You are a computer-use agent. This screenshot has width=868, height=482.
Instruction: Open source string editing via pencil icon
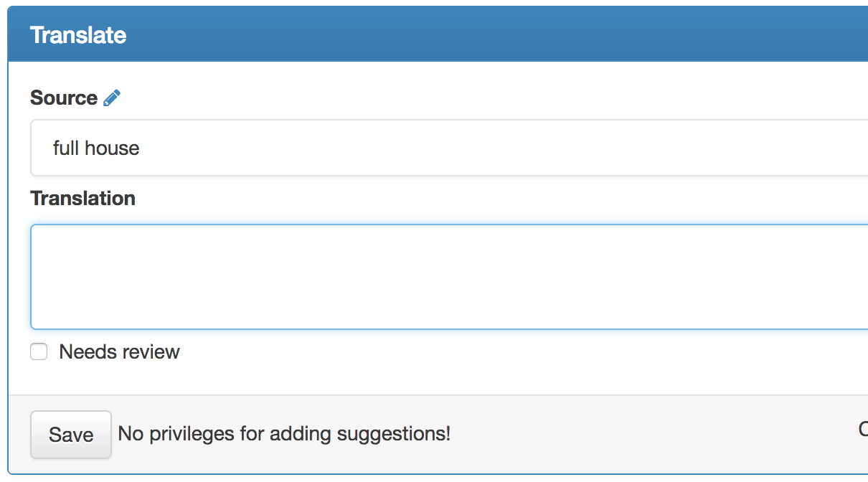[112, 98]
